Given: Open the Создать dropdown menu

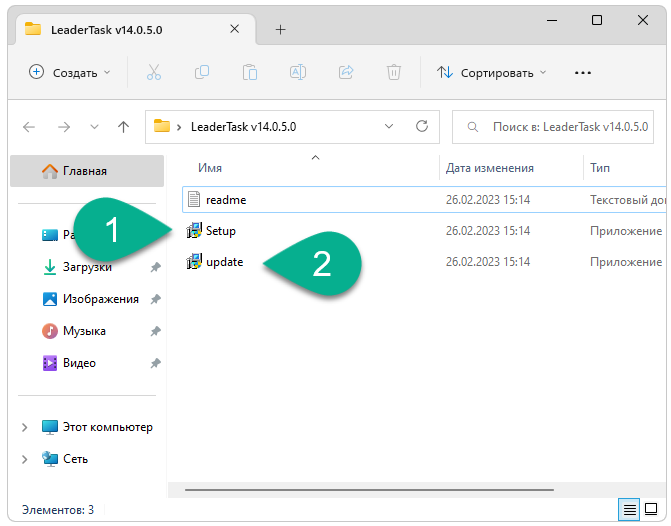Looking at the screenshot, I should (x=69, y=72).
